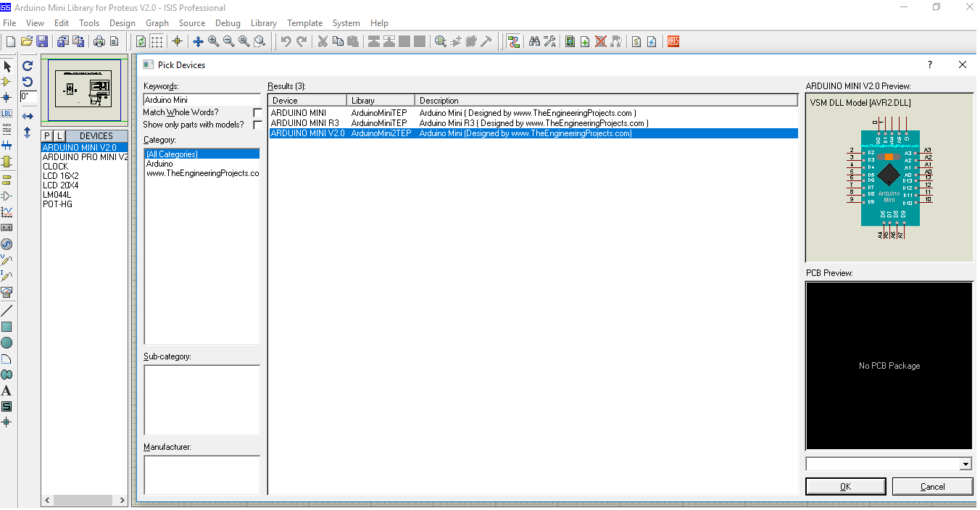980x510 pixels.
Task: Enable Show only parts with models checkbox
Action: pyautogui.click(x=257, y=125)
